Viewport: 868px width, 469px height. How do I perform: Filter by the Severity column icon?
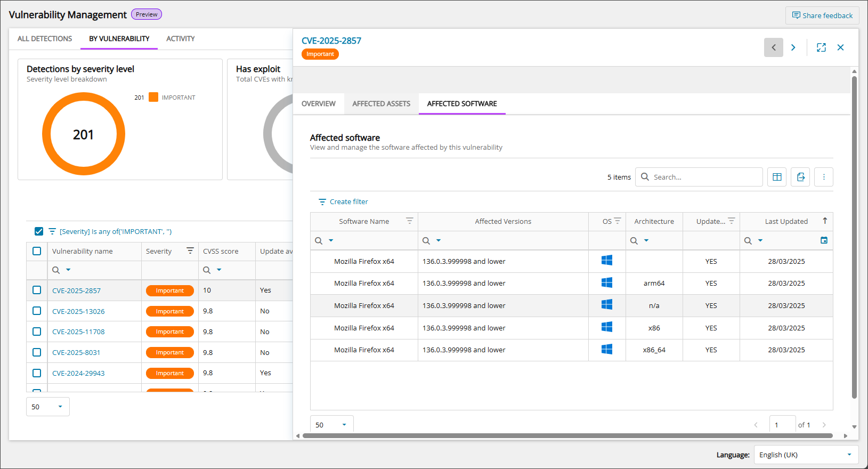coord(190,250)
